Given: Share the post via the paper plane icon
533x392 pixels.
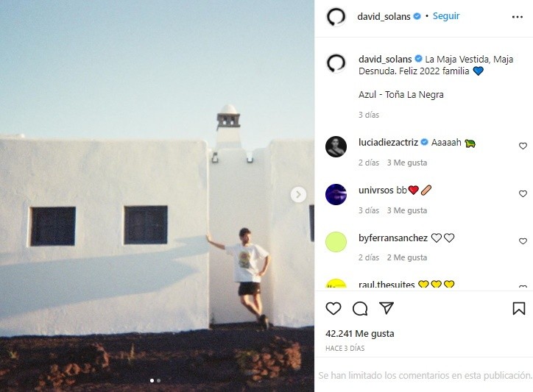Looking at the screenshot, I should pyautogui.click(x=386, y=308).
